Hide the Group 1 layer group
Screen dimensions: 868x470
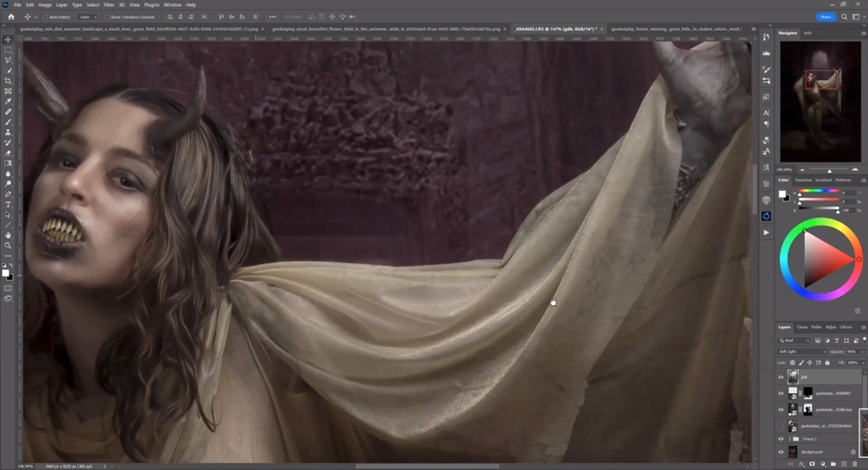pos(781,439)
